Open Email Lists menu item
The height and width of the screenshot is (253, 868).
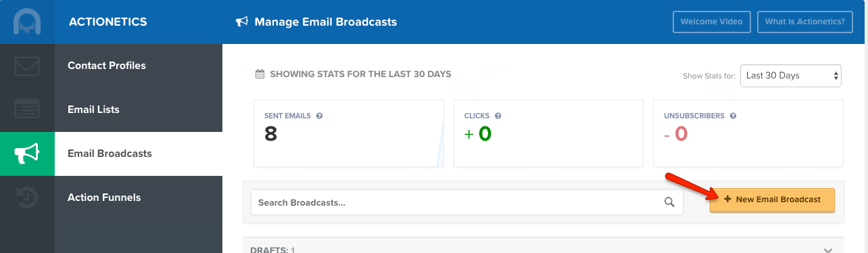(93, 110)
